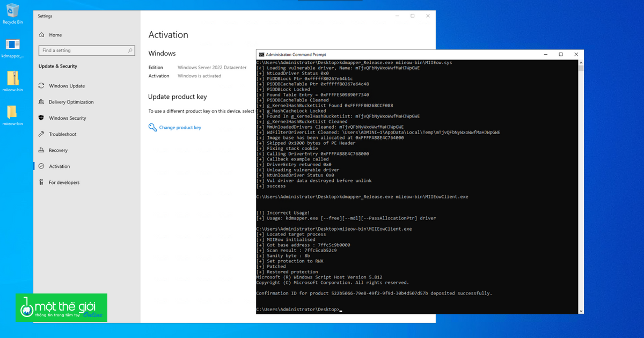This screenshot has height=338, width=644.
Task: Open the For developers settings page
Action: (x=65, y=182)
